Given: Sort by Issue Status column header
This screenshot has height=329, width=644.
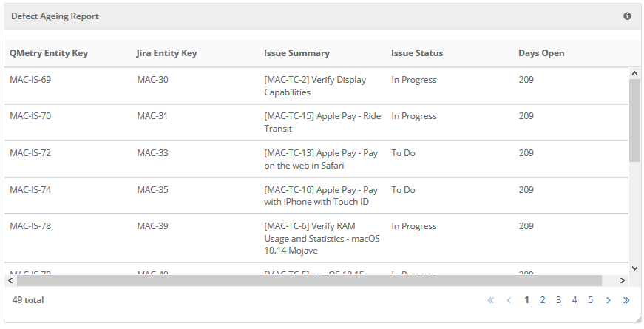Looking at the screenshot, I should point(417,53).
